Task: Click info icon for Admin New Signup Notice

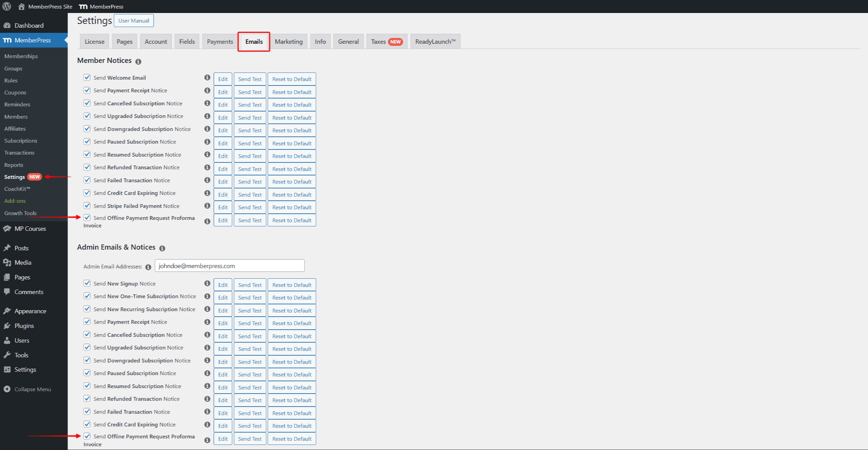Action: click(207, 283)
